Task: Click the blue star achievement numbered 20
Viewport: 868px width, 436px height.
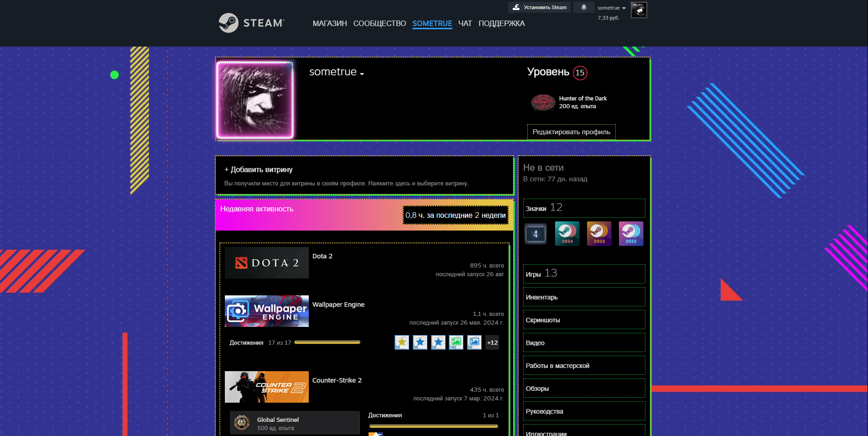Action: click(x=438, y=342)
